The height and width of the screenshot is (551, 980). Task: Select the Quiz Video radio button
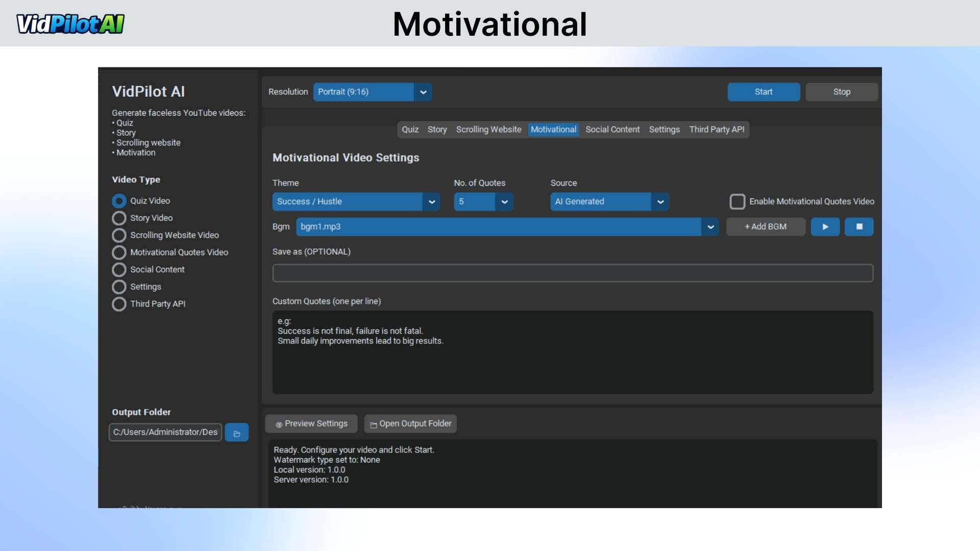119,201
